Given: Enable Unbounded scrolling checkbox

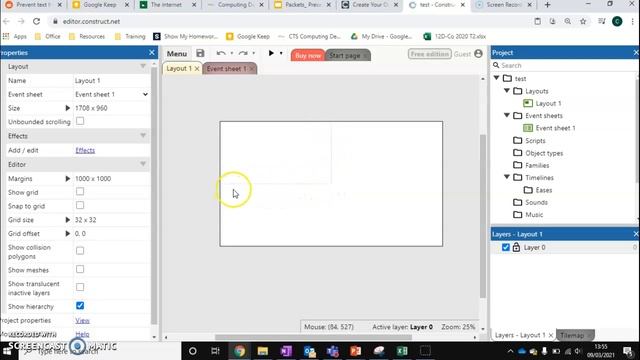Looking at the screenshot, I should (80, 121).
